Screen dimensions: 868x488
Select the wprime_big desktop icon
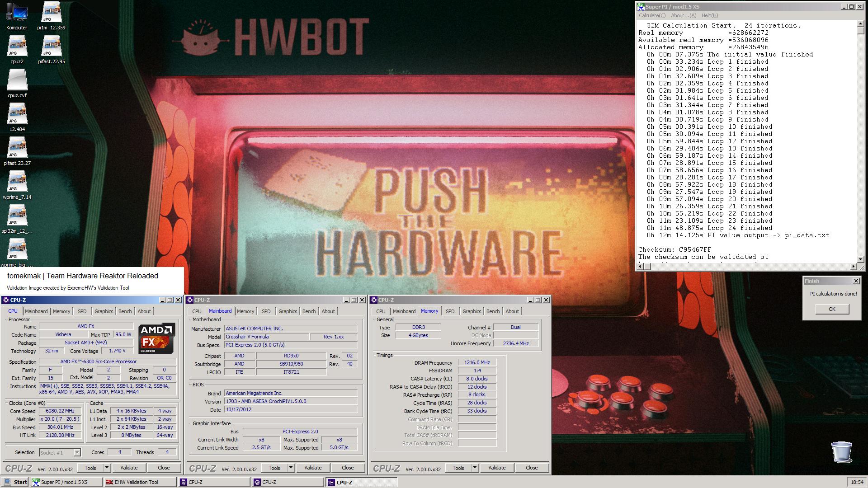click(x=17, y=252)
